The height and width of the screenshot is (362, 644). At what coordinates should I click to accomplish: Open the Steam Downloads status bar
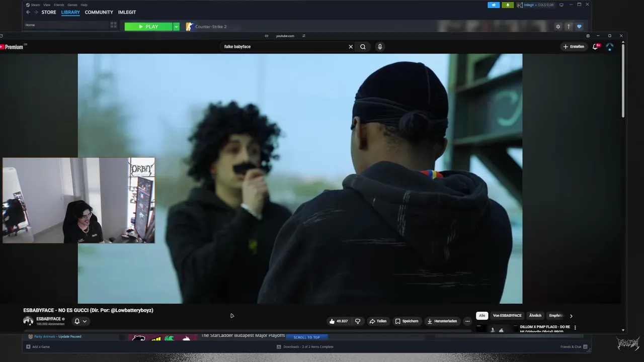[x=305, y=347]
